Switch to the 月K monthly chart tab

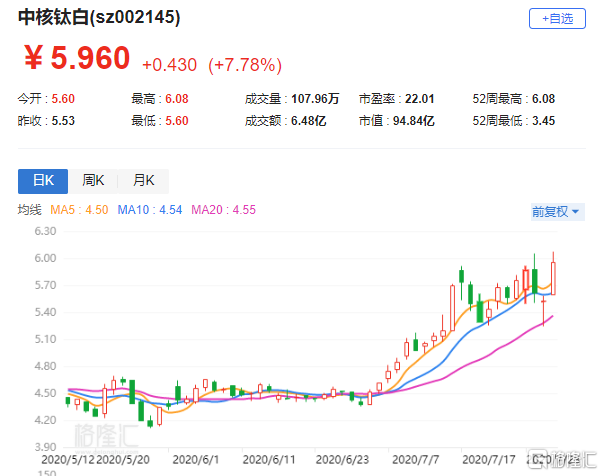pyautogui.click(x=143, y=181)
